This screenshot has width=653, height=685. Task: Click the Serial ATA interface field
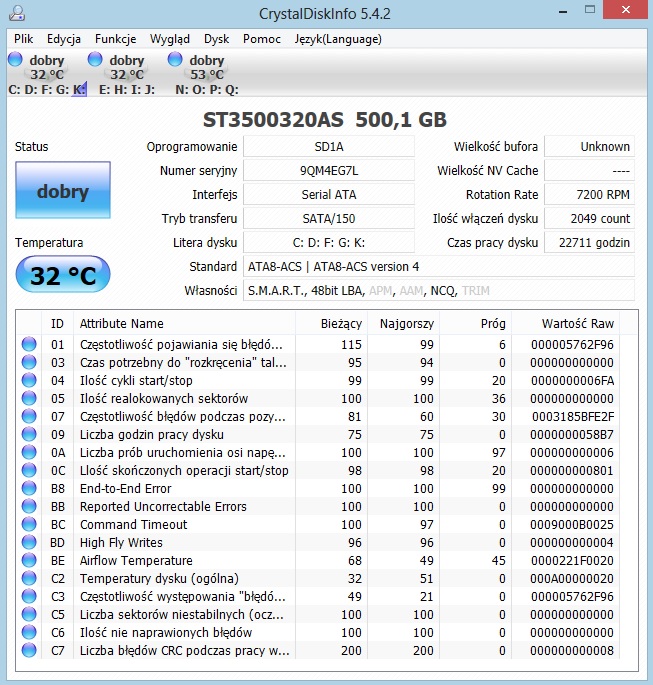[328, 194]
